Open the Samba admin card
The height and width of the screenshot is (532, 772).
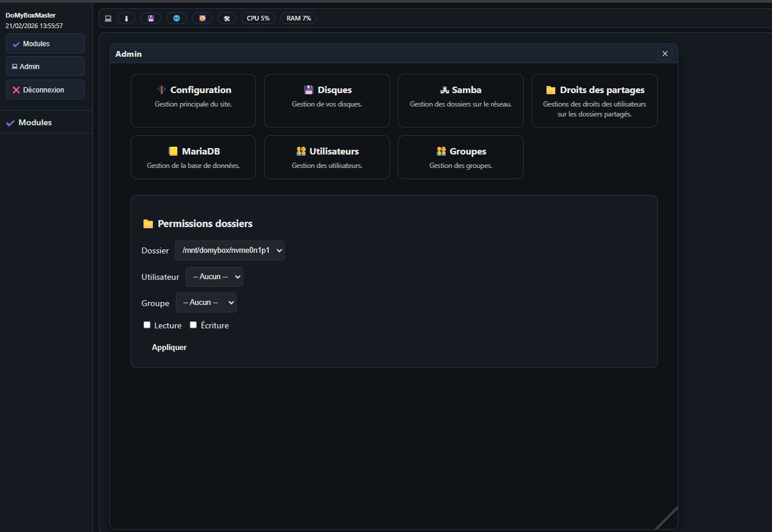coord(460,100)
